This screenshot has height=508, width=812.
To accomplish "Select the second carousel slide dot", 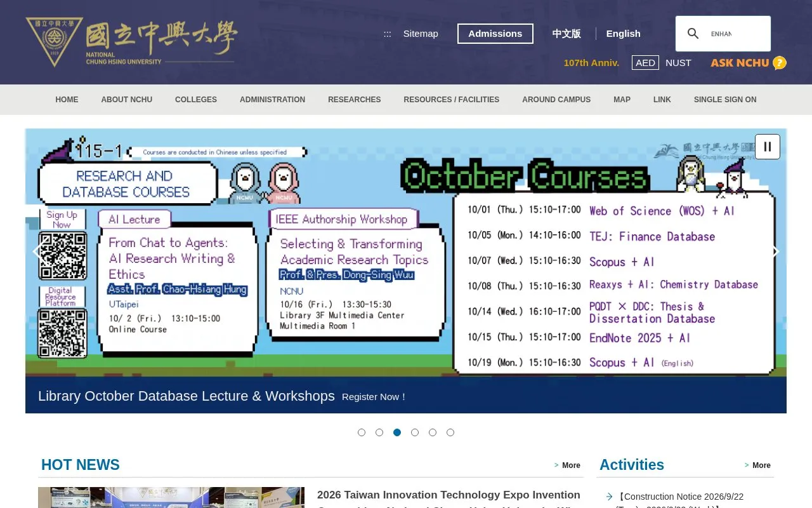I will 379,432.
